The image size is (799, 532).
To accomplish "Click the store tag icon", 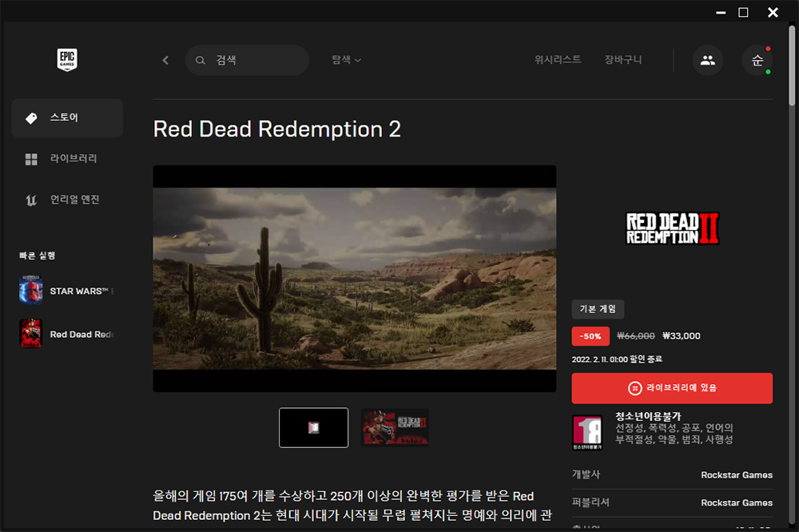I will tap(32, 118).
